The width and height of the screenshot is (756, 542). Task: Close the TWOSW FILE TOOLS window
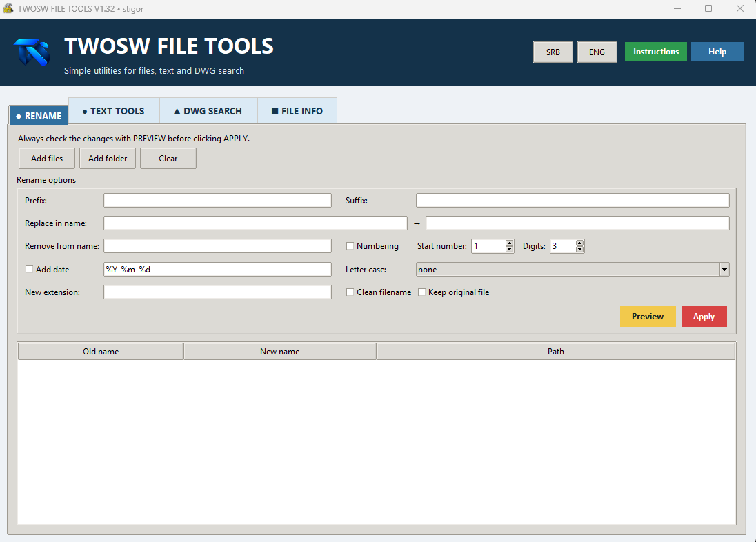point(740,9)
